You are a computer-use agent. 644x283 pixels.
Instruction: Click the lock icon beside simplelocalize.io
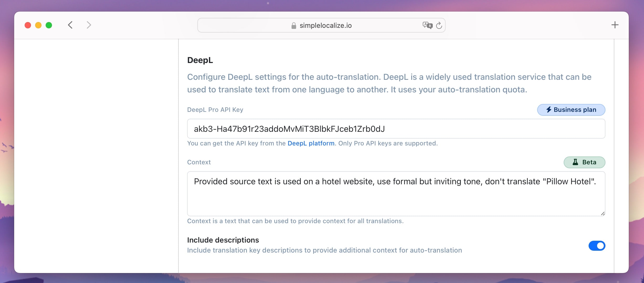(294, 25)
